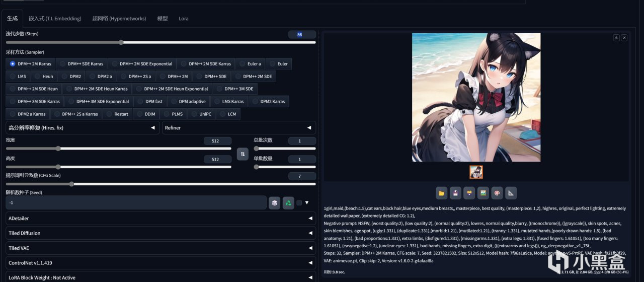The image size is (644, 282).
Task: Expand the Tiled VAE panel
Action: pyautogui.click(x=161, y=248)
